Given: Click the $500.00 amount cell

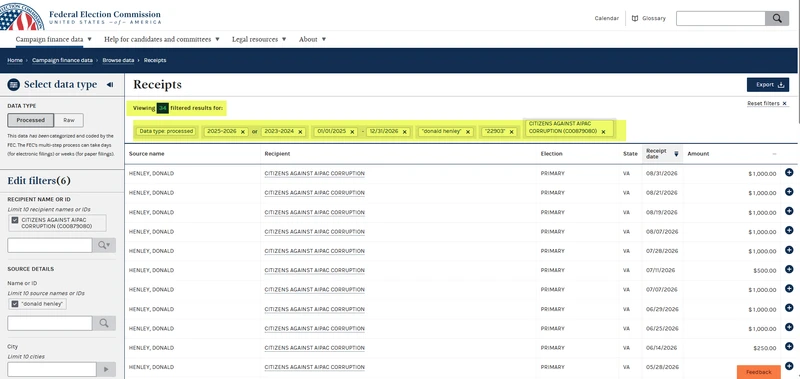Looking at the screenshot, I should 764,271.
